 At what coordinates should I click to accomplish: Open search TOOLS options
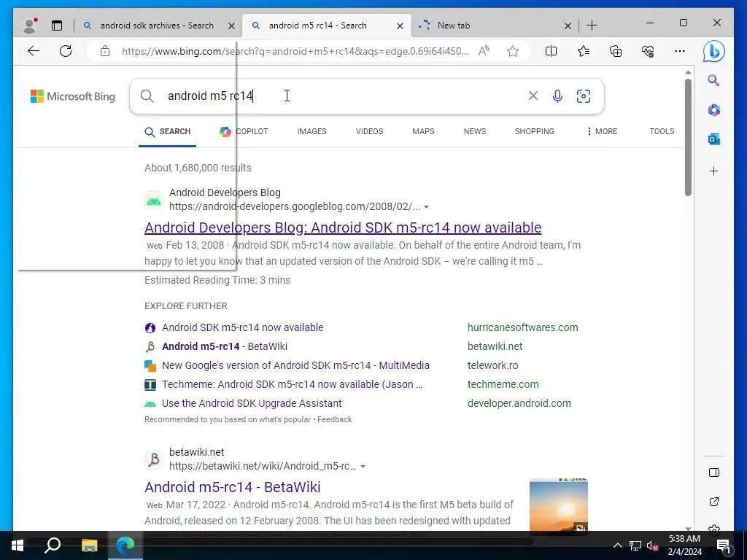(x=662, y=131)
